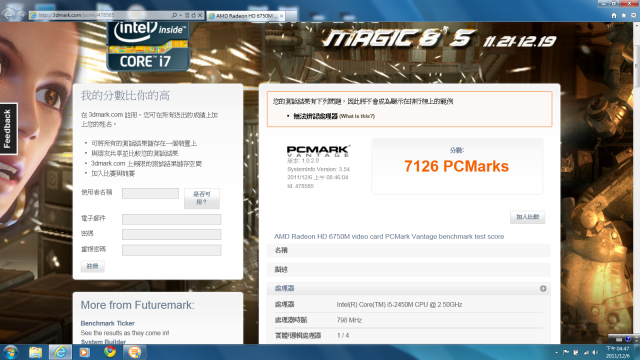
Task: Click the 'More from Futuremark:' heading
Action: click(x=138, y=305)
